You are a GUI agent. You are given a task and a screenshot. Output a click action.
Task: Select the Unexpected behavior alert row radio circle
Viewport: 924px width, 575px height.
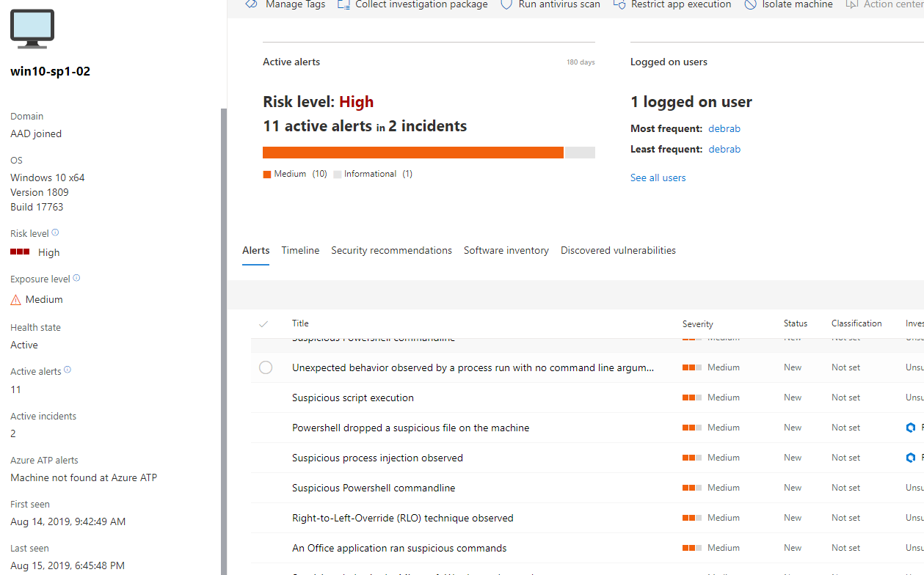(x=266, y=367)
